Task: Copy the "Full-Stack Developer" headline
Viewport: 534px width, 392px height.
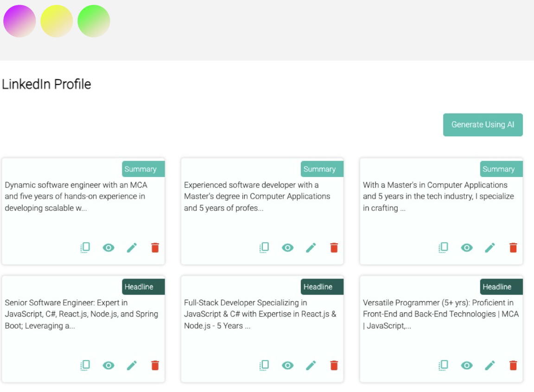Action: [264, 365]
